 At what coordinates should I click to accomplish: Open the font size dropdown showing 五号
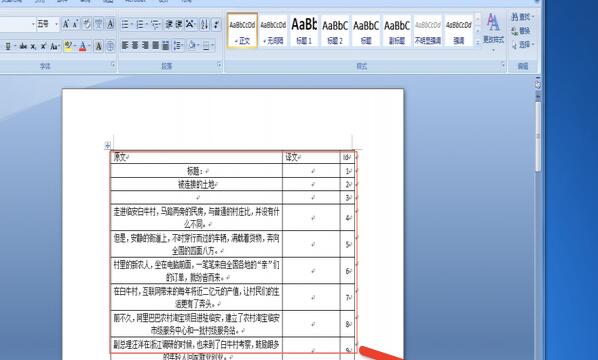48,25
